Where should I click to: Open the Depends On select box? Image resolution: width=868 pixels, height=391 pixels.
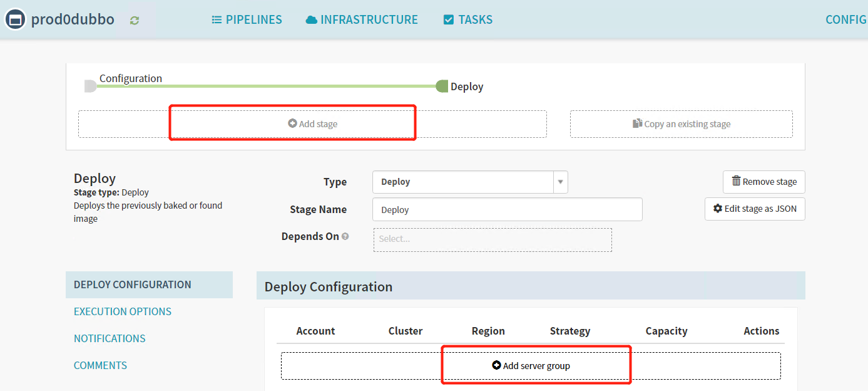point(492,239)
